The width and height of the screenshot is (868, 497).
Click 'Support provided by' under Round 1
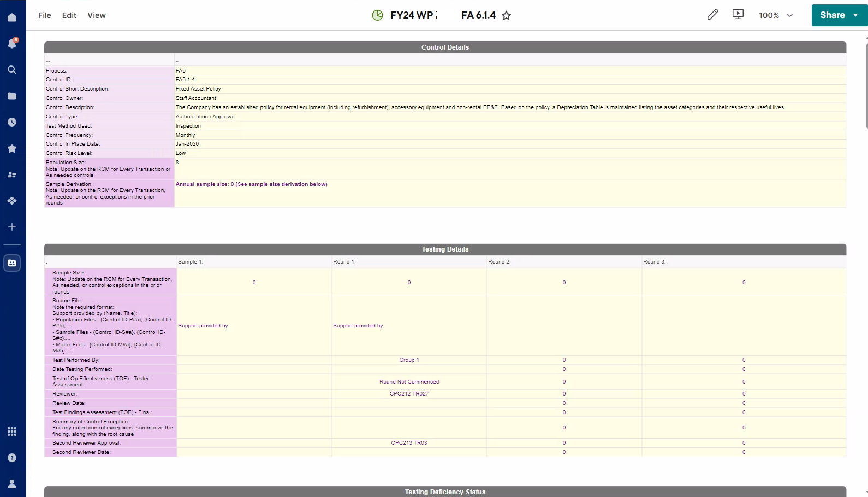(x=358, y=326)
